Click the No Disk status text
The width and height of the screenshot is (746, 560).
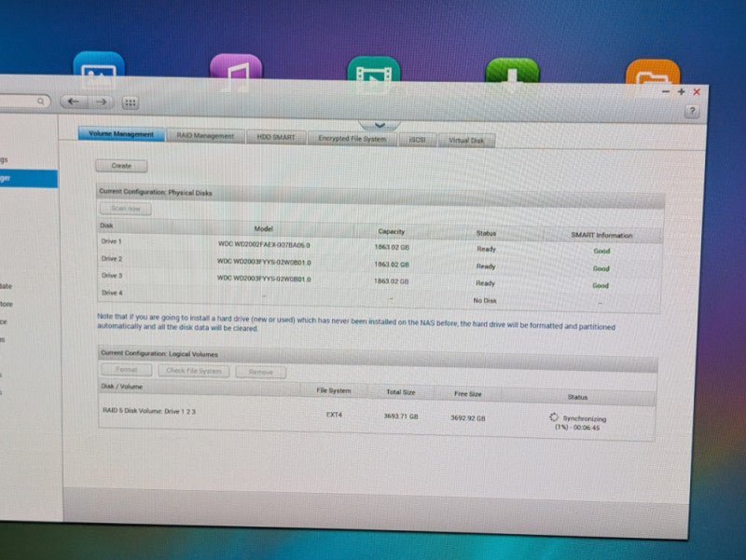pyautogui.click(x=485, y=300)
